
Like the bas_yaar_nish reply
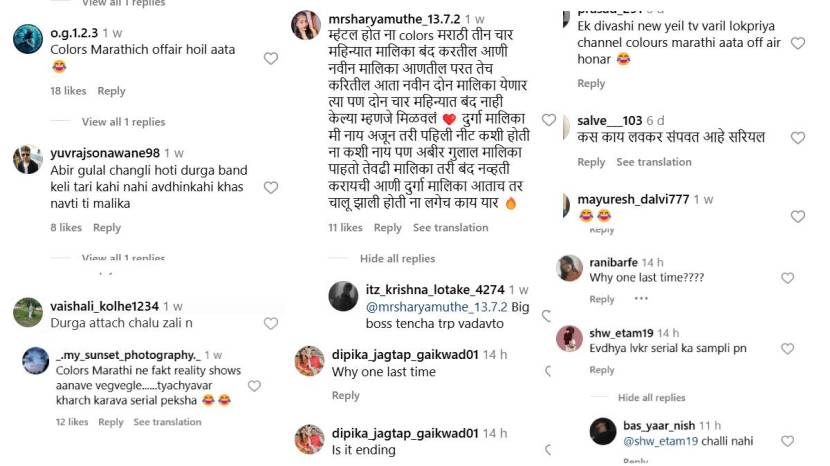(787, 441)
